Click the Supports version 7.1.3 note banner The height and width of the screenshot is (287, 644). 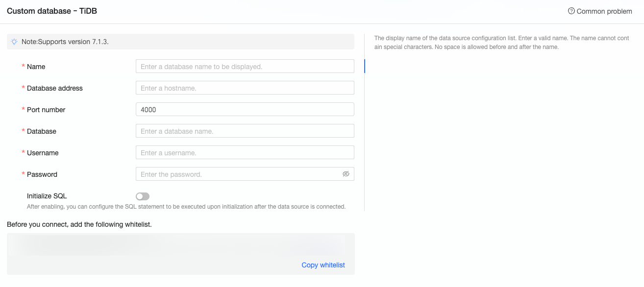pyautogui.click(x=180, y=42)
